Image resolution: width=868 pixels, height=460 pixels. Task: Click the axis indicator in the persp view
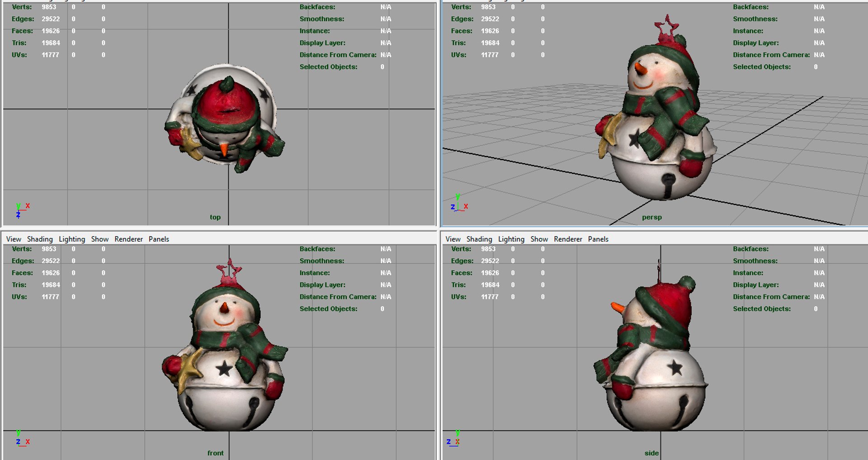coord(459,203)
